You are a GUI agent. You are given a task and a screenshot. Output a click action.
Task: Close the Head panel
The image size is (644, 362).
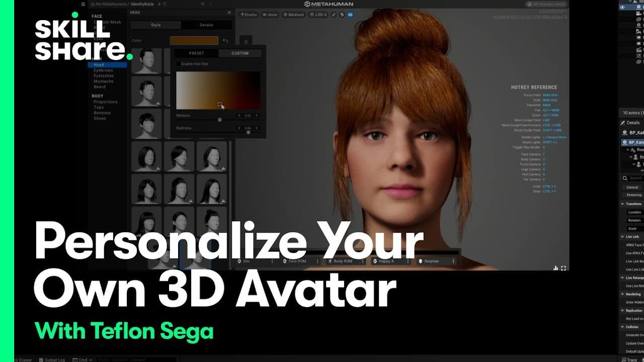(x=229, y=12)
